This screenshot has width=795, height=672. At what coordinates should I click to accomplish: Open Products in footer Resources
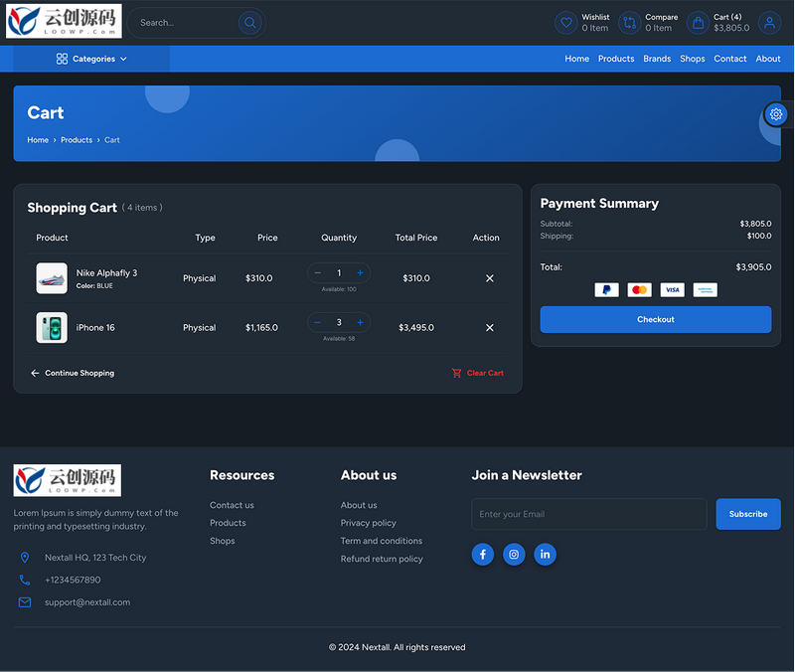228,523
